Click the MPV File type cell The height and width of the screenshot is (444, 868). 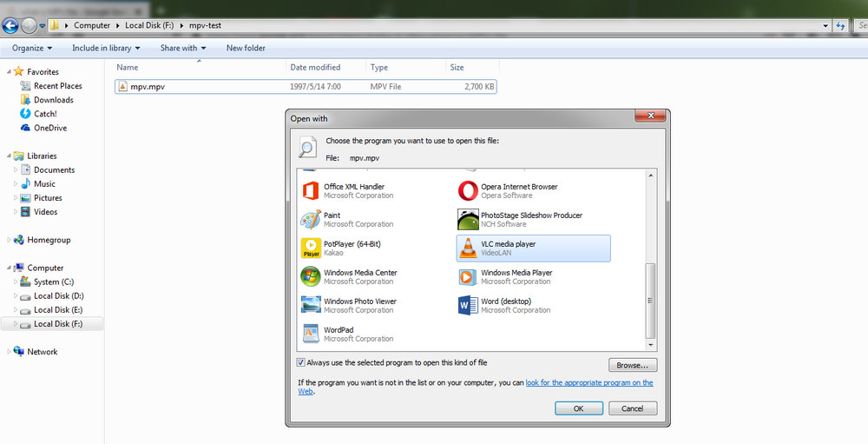click(386, 87)
